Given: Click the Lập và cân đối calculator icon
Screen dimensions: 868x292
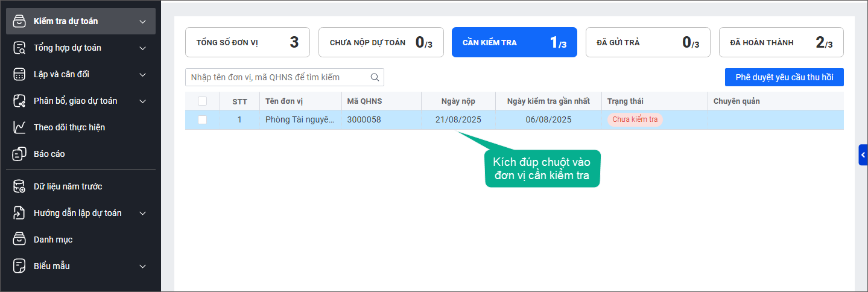Looking at the screenshot, I should [x=19, y=74].
